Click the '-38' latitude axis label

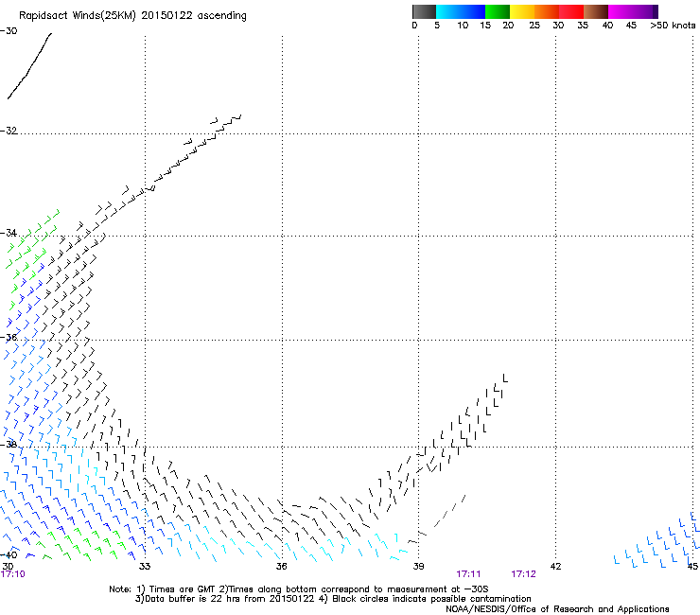[9, 445]
